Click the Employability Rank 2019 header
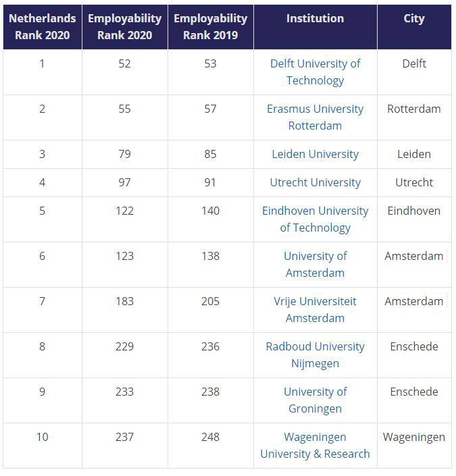 click(210, 27)
